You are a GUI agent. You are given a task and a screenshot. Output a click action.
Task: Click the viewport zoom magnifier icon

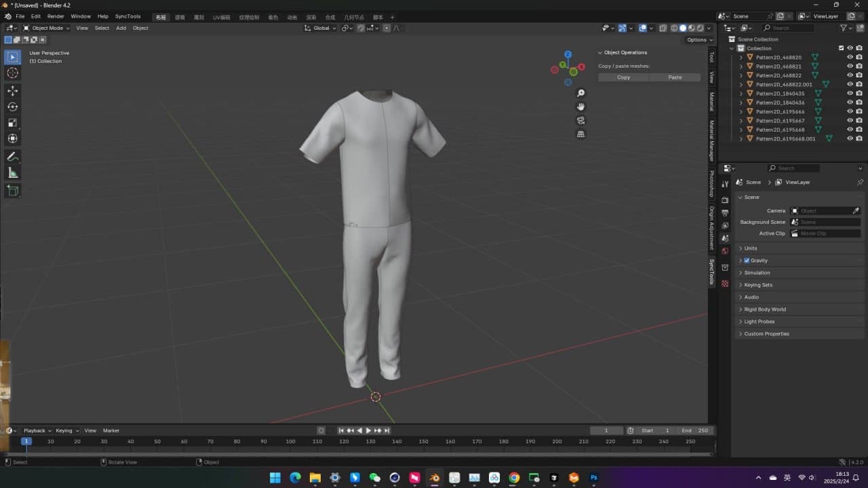pos(581,93)
